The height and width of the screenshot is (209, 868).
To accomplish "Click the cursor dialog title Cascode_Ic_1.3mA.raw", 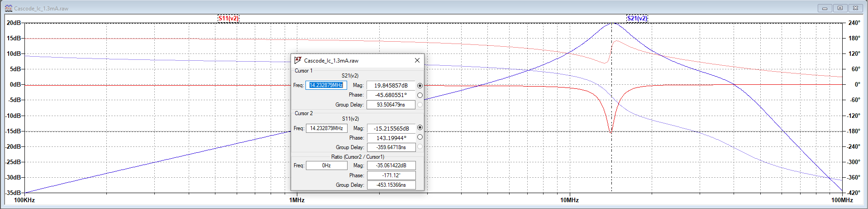I will click(331, 60).
